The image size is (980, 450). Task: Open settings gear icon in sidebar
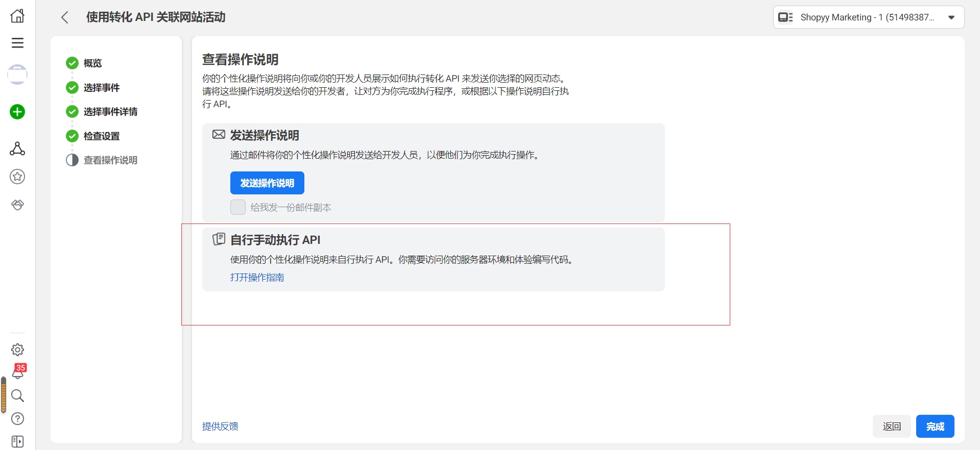[x=17, y=349]
